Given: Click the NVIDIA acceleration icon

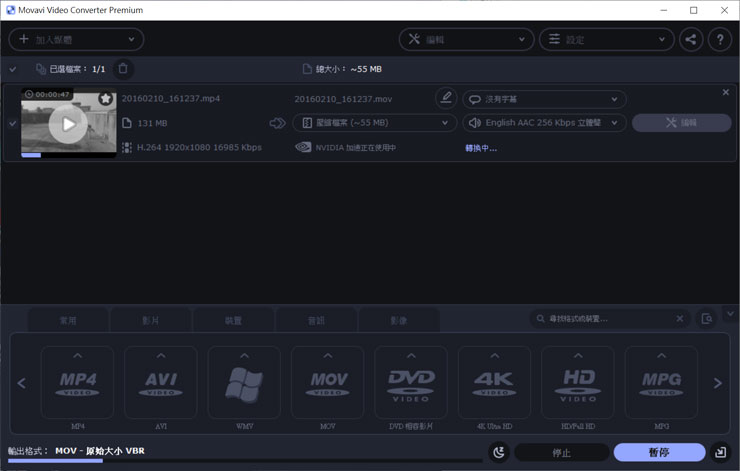Looking at the screenshot, I should [x=303, y=147].
